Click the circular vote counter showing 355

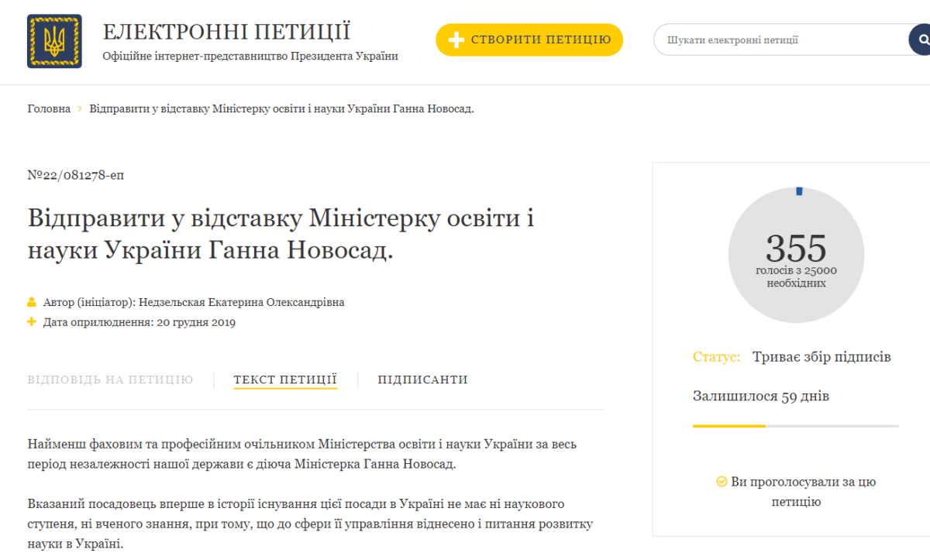(x=796, y=254)
